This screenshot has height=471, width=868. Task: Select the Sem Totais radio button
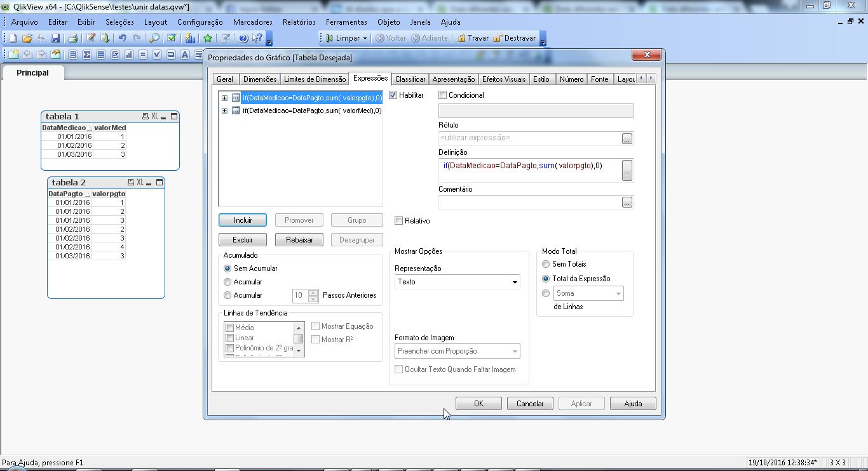point(546,264)
